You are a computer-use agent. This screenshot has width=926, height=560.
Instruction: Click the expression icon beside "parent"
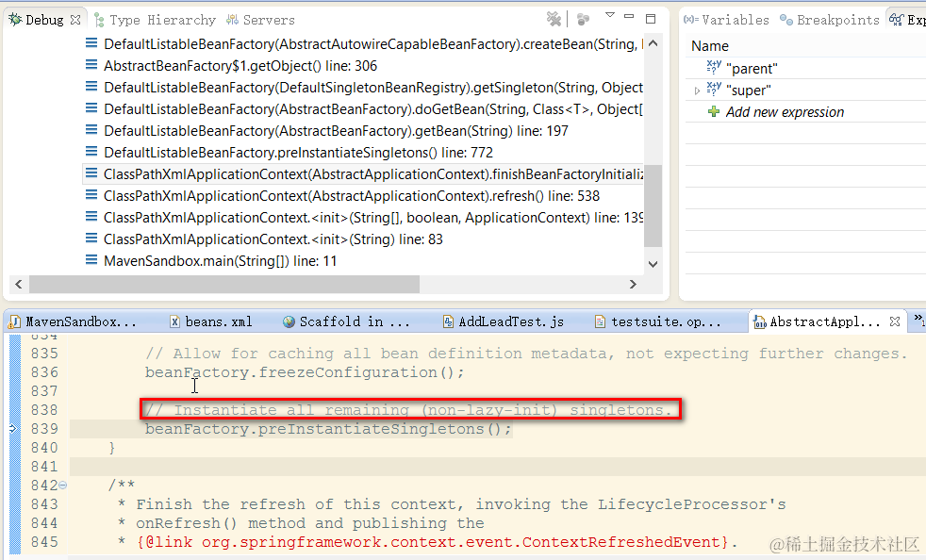[714, 67]
